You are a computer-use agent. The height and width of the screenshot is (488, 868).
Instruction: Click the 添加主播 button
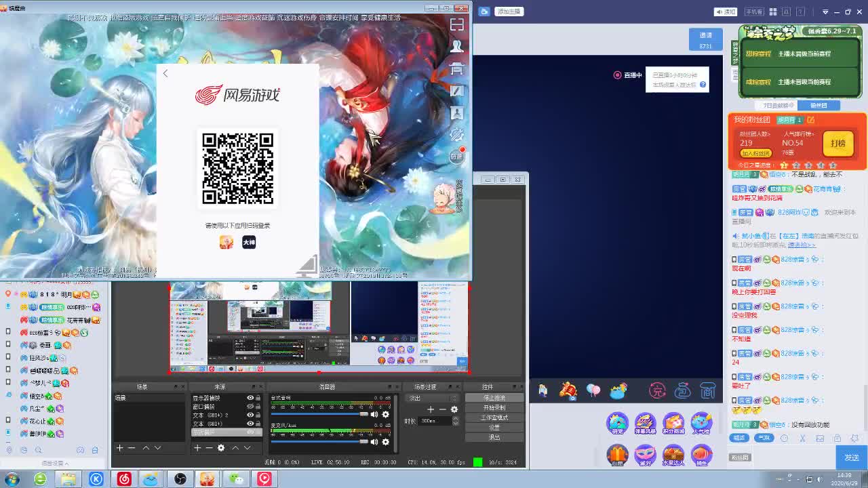click(x=509, y=12)
